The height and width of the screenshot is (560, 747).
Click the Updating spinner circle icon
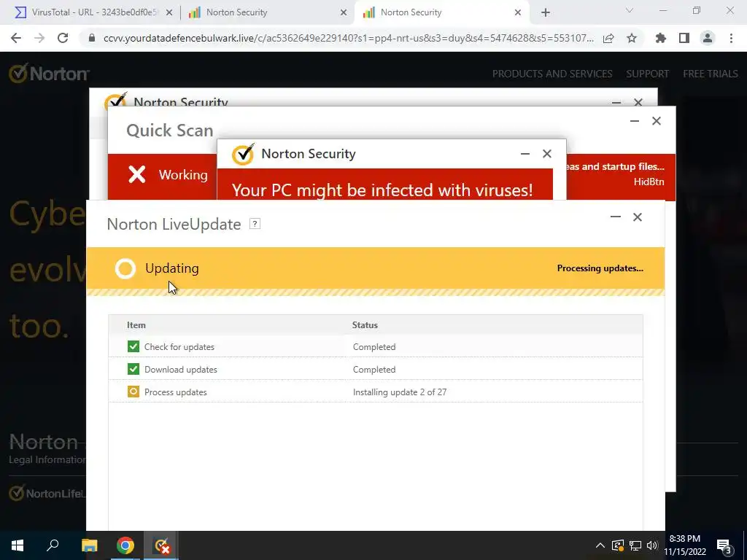pos(125,268)
